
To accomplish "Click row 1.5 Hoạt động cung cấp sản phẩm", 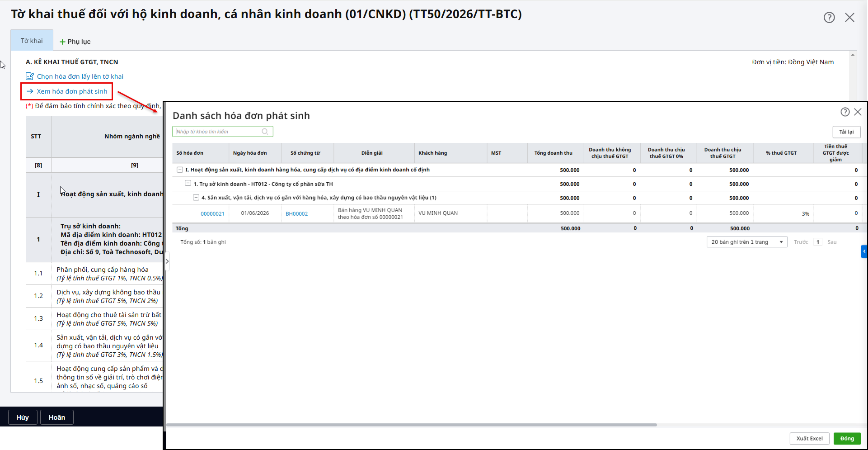I will [x=94, y=377].
